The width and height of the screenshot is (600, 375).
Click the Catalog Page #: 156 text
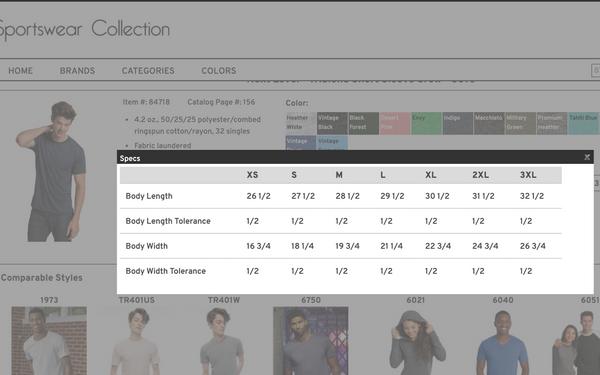coord(221,102)
